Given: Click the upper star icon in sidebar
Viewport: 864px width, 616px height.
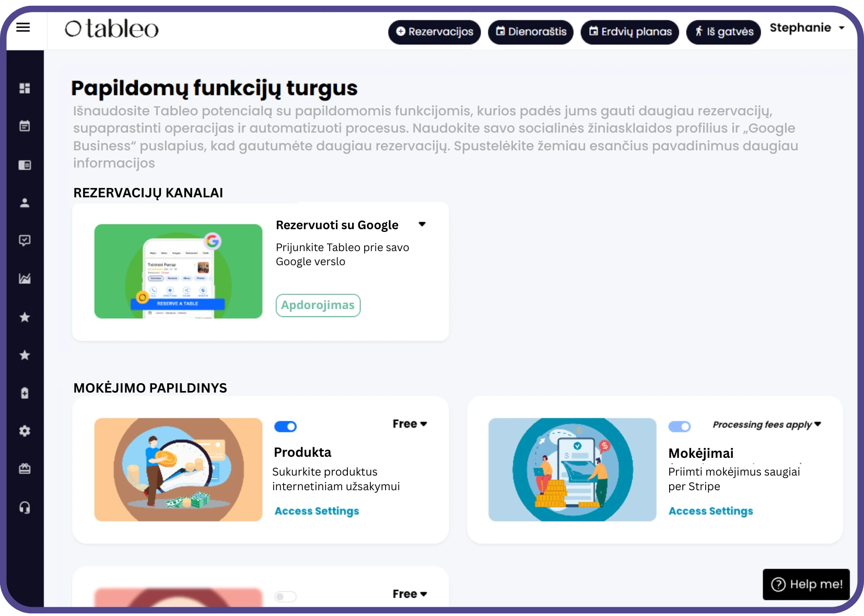Looking at the screenshot, I should tap(25, 317).
